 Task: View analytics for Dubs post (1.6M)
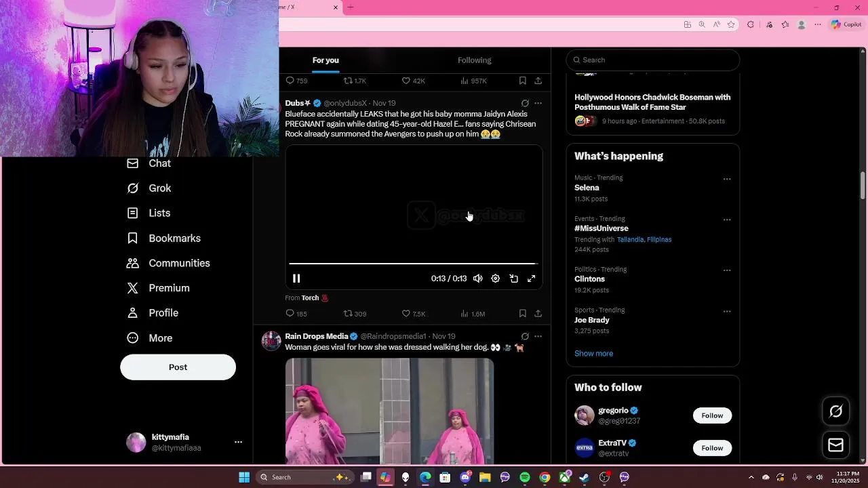[473, 314]
